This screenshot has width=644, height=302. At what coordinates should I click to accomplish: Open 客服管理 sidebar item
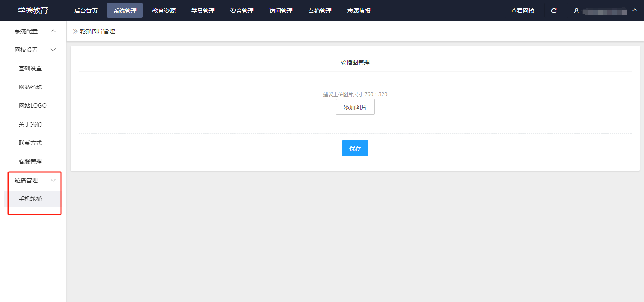(x=30, y=162)
